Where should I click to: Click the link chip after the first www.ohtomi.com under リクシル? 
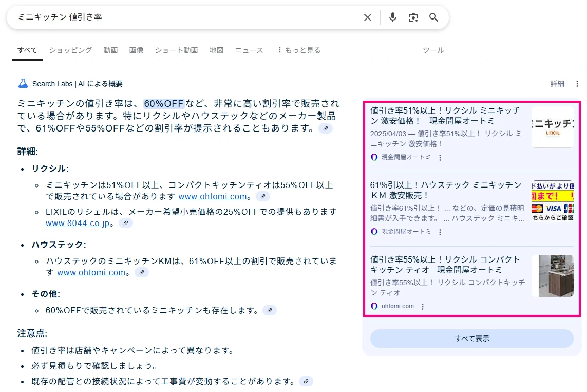[x=263, y=196]
